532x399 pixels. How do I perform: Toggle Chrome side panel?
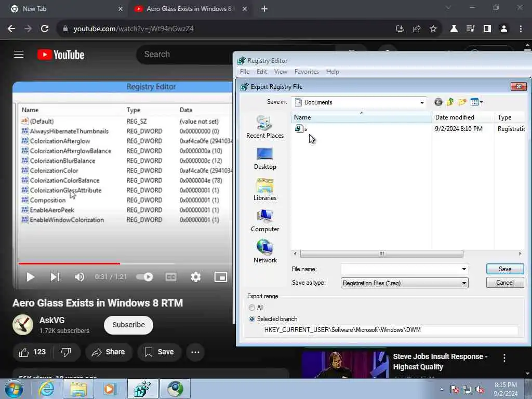click(x=487, y=29)
